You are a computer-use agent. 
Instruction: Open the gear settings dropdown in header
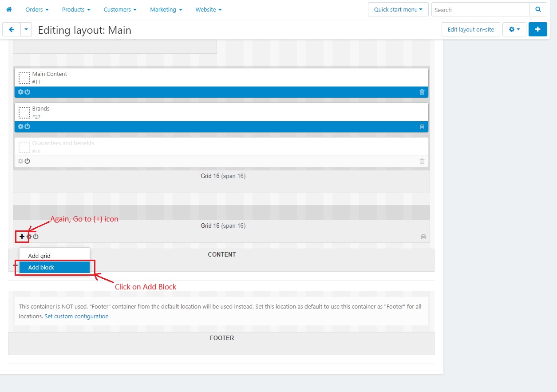(514, 29)
